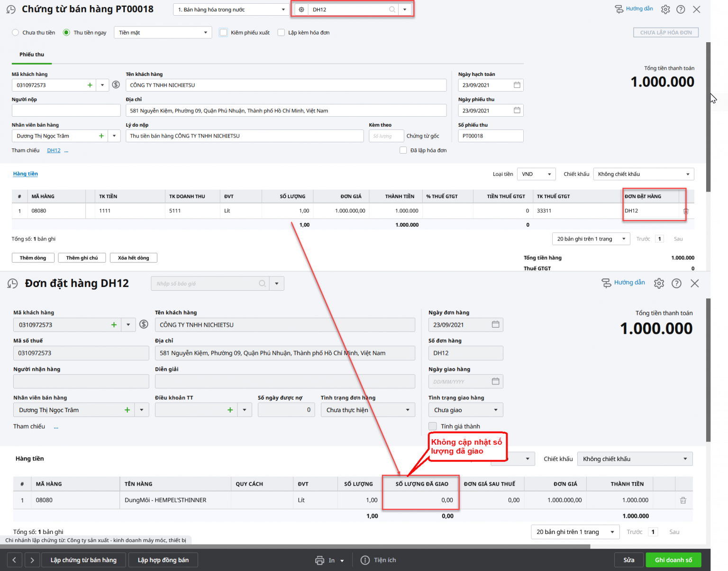
Task: Click the Ghi doanh số button
Action: (673, 560)
